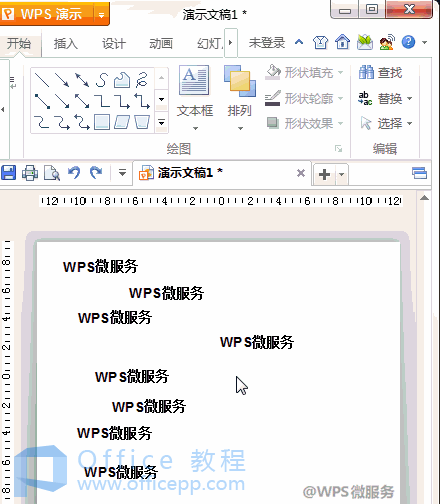
Task: Click the new document plus button
Action: coord(324,174)
